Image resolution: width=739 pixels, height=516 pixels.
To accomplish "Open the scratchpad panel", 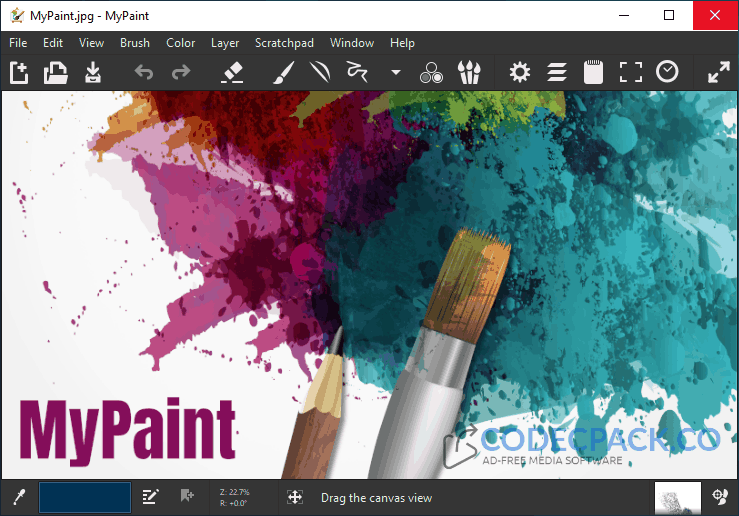I will 593,73.
